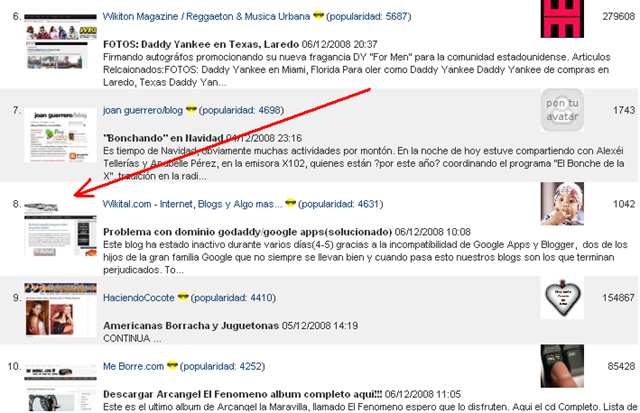
Task: Click popularidad: 4252 link
Action: (x=222, y=366)
